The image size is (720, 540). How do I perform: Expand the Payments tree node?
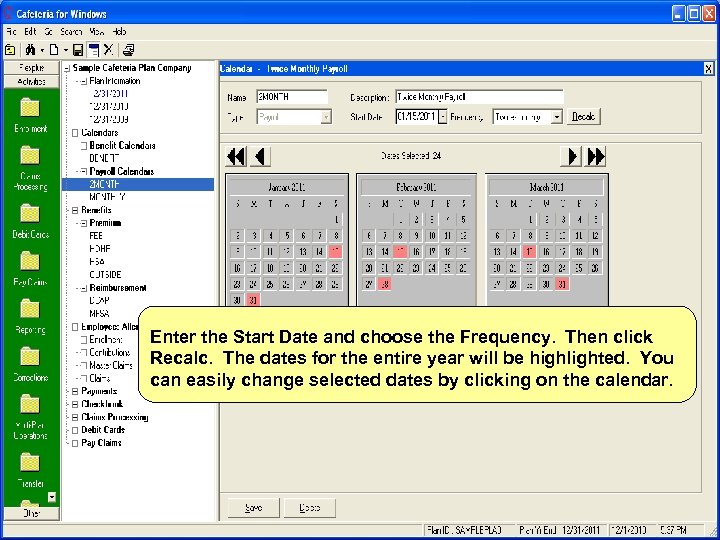[x=75, y=392]
